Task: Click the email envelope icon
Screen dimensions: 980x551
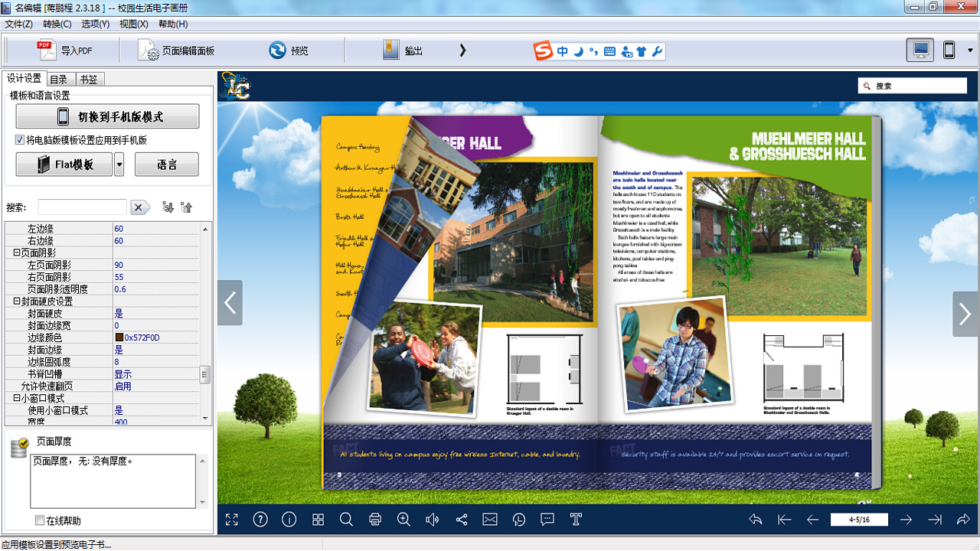Action: click(490, 520)
